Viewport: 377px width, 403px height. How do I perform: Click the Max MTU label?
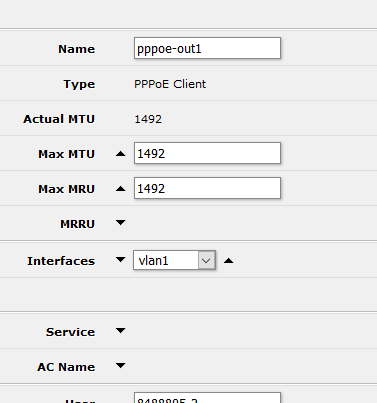coord(67,154)
